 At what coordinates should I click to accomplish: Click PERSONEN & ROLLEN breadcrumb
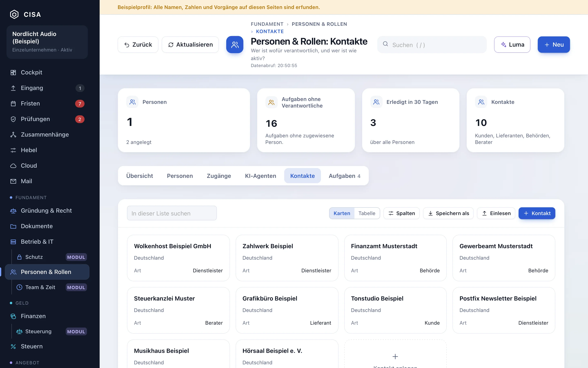319,24
